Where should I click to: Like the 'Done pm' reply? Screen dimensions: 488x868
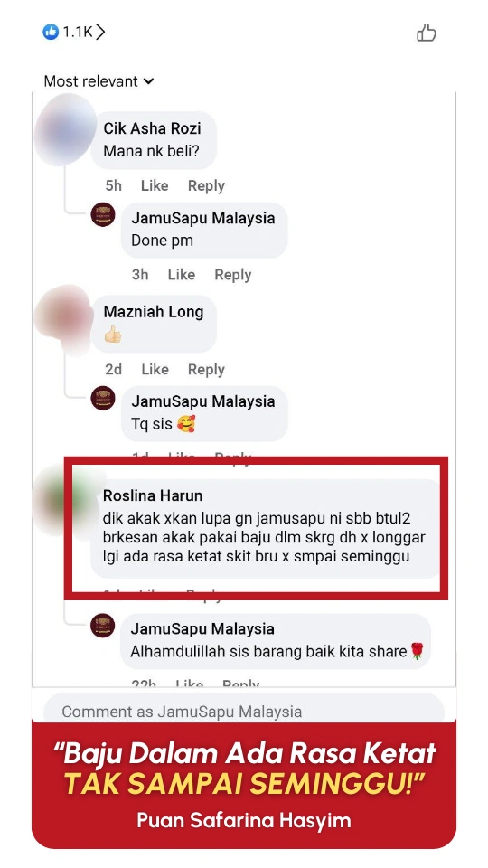(x=181, y=275)
